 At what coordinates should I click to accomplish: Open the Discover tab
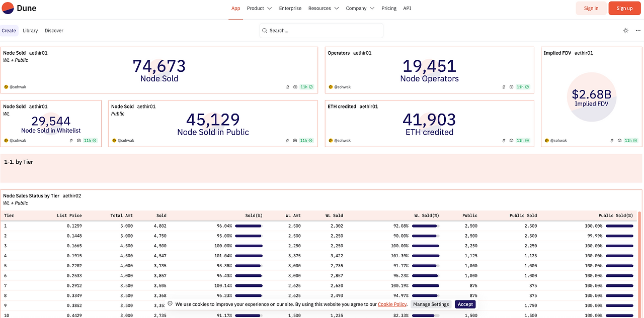pyautogui.click(x=54, y=31)
